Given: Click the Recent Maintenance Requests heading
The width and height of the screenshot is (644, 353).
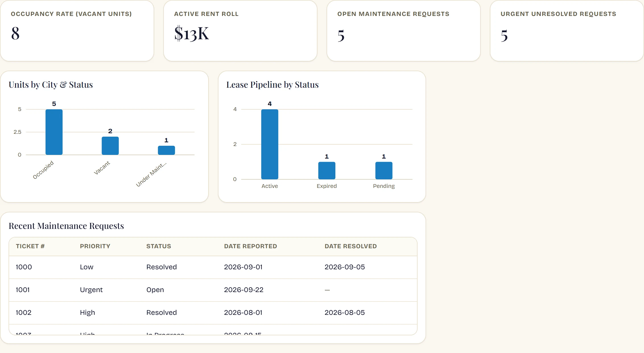Looking at the screenshot, I should [66, 226].
